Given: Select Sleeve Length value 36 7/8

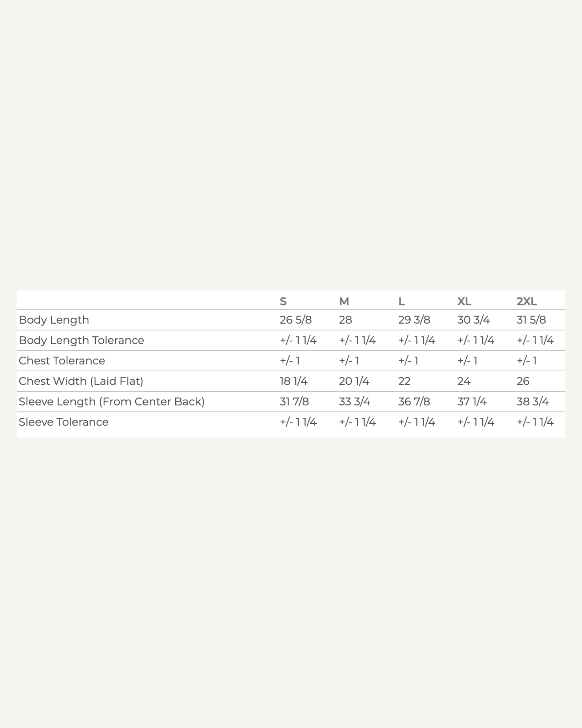Looking at the screenshot, I should point(414,401).
